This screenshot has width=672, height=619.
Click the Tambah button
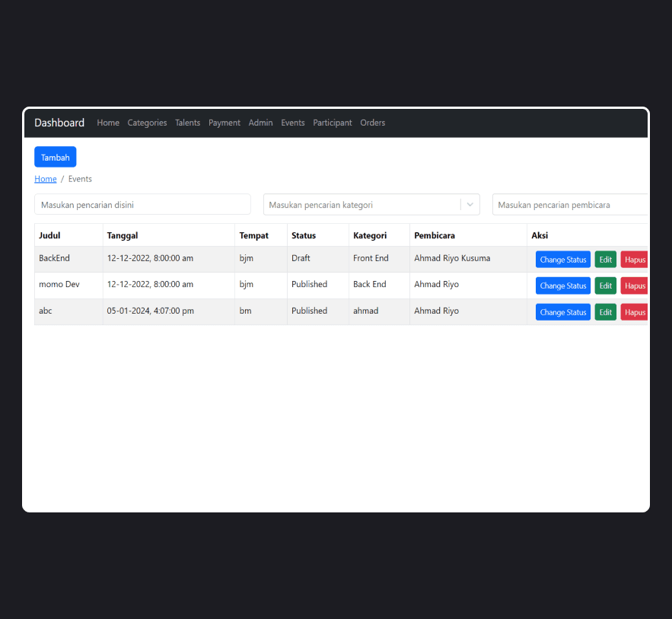[x=56, y=157]
